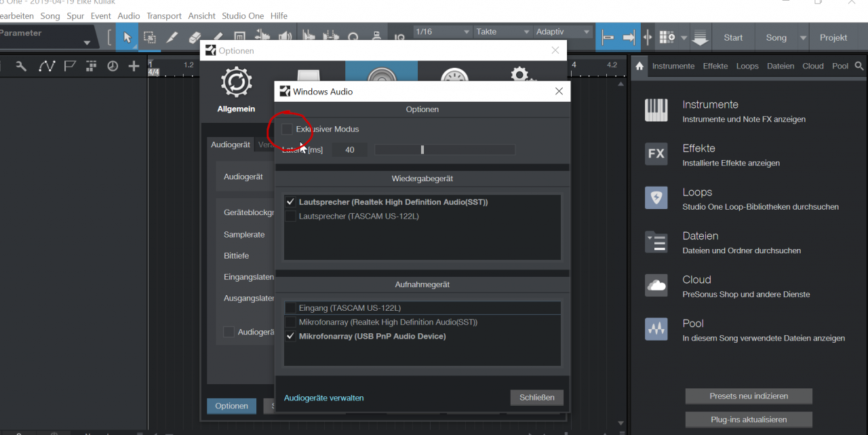Toggle autoscroll arrow button
The image size is (868, 435).
[x=629, y=37]
